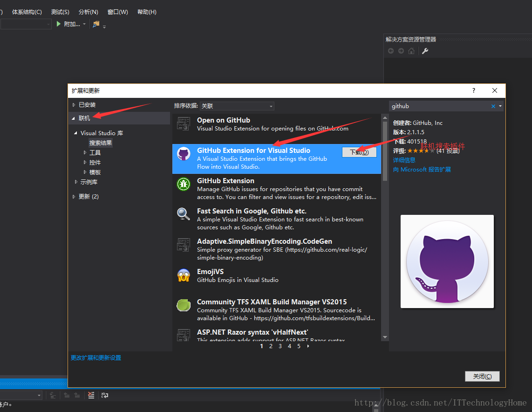532x412 pixels.
Task: Click the next message icon in bottom toolbar
Action: point(77,395)
